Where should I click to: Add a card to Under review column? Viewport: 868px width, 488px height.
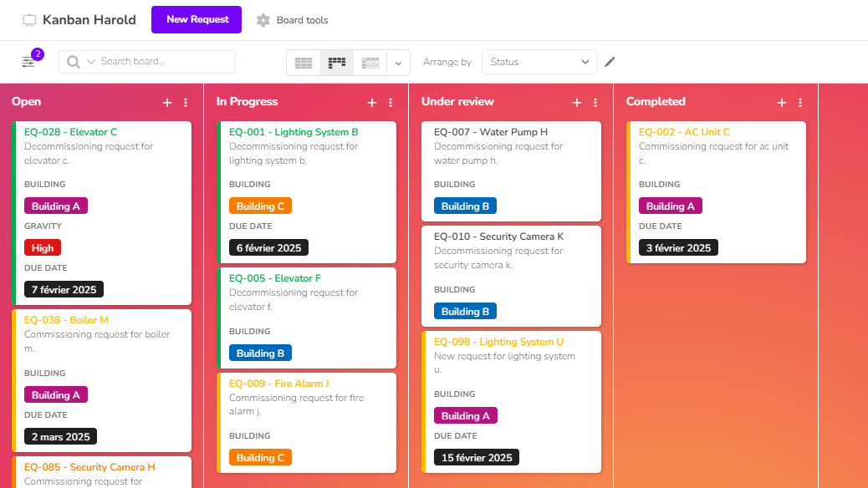[x=577, y=102]
